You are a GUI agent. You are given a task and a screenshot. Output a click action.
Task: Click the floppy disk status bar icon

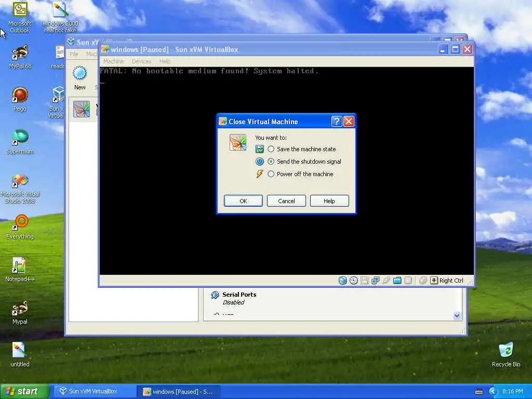364,280
